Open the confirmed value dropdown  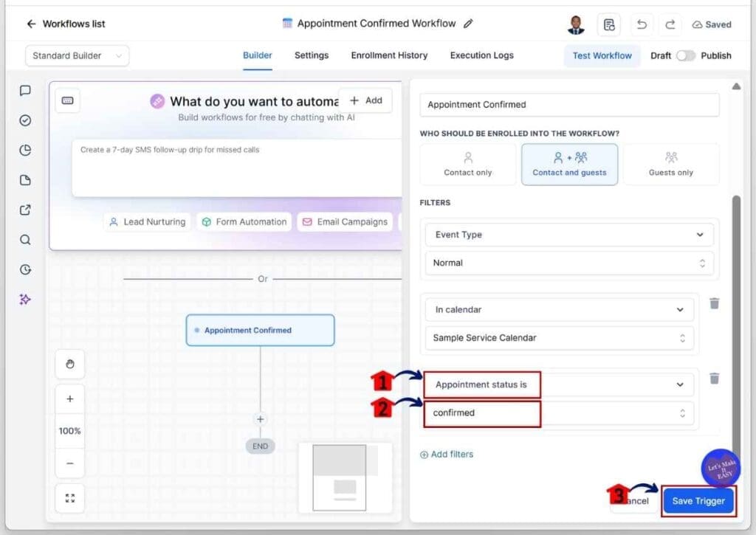click(x=560, y=413)
